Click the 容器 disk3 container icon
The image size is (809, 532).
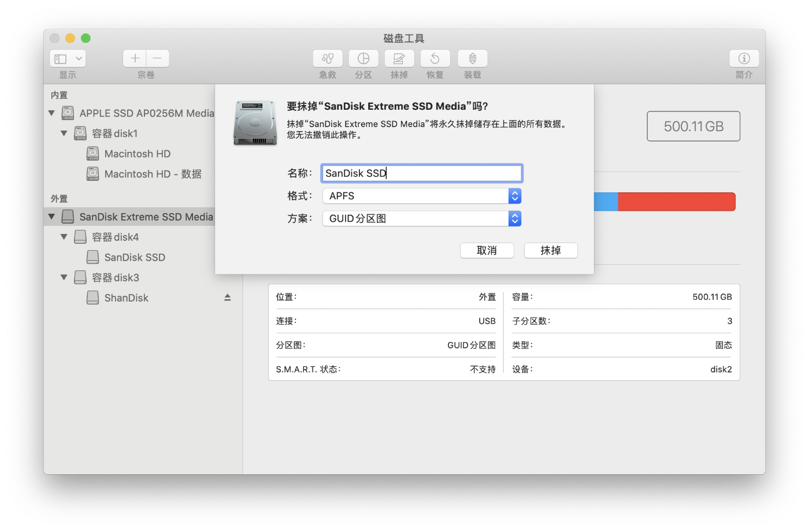tap(80, 277)
